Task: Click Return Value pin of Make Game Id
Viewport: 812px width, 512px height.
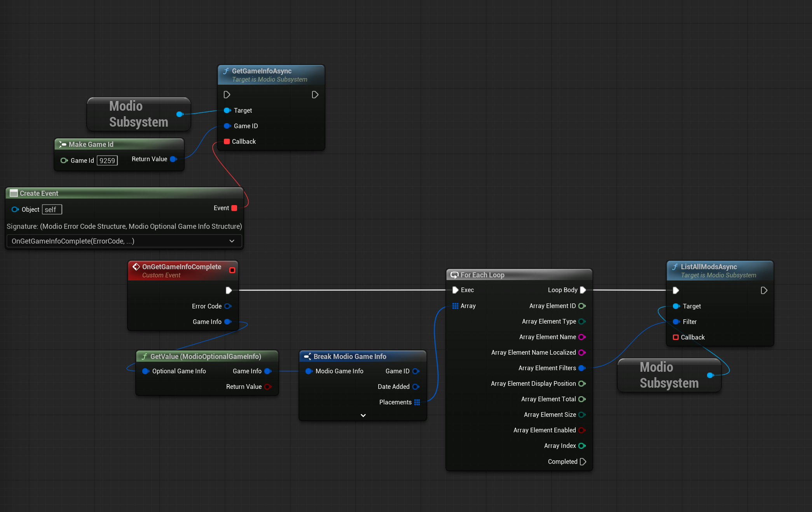Action: click(173, 159)
